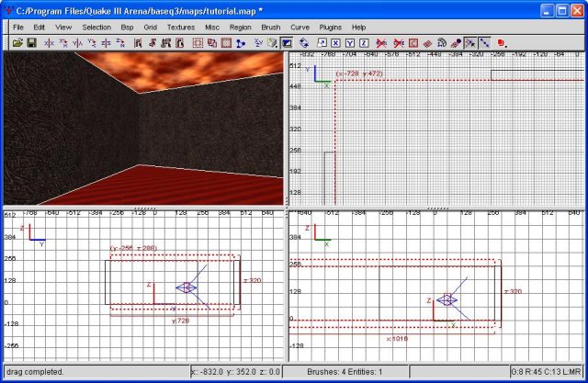Flip selection along the Y axis
The width and height of the screenshot is (588, 383).
click(77, 43)
